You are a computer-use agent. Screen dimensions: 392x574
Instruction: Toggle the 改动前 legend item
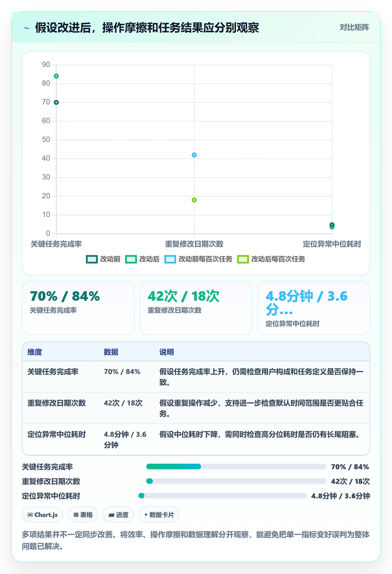[103, 259]
